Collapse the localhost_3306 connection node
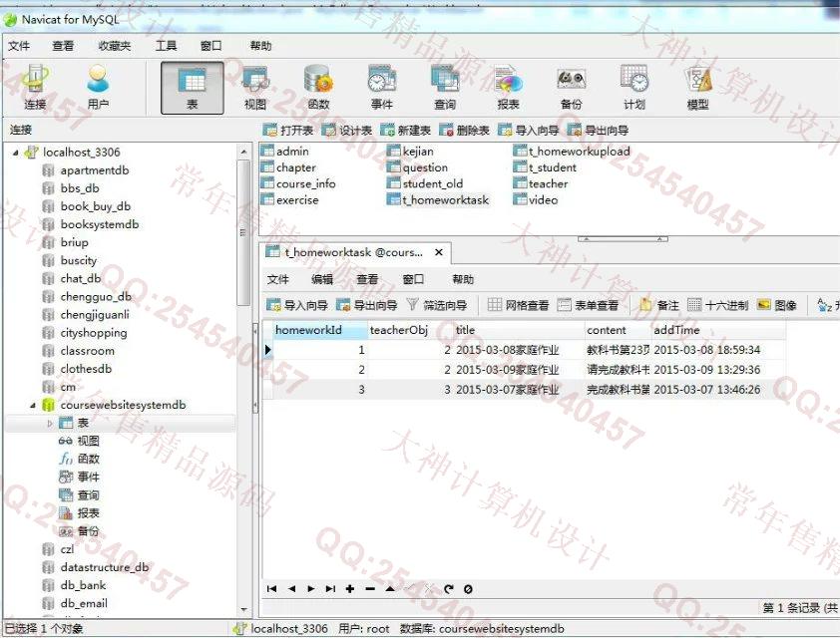This screenshot has height=638, width=840. [x=16, y=153]
